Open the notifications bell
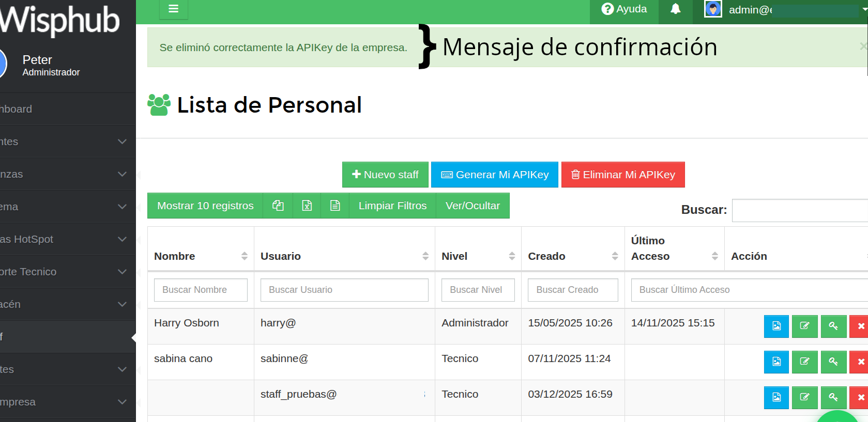Screen dimensions: 868x422 675,9
